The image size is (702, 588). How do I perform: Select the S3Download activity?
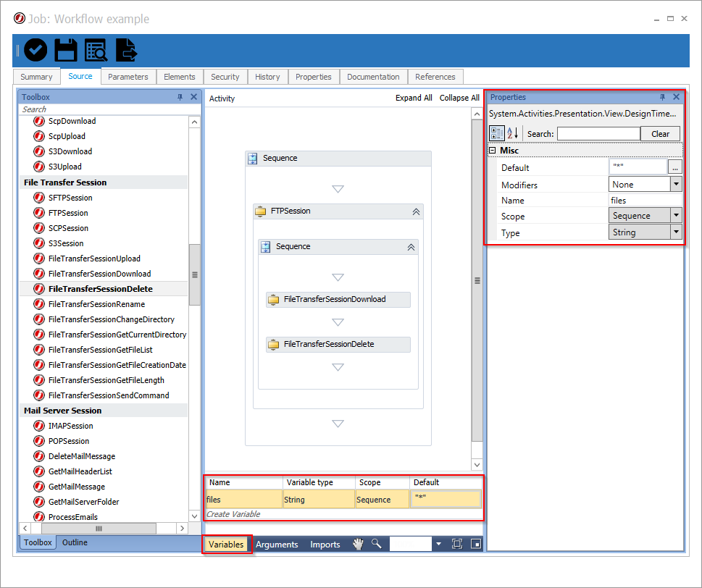pyautogui.click(x=70, y=151)
